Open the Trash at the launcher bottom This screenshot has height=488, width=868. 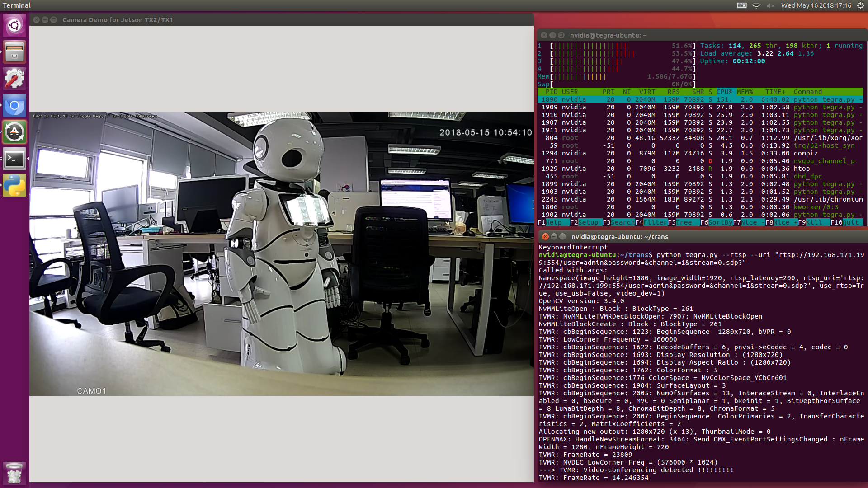[x=14, y=473]
